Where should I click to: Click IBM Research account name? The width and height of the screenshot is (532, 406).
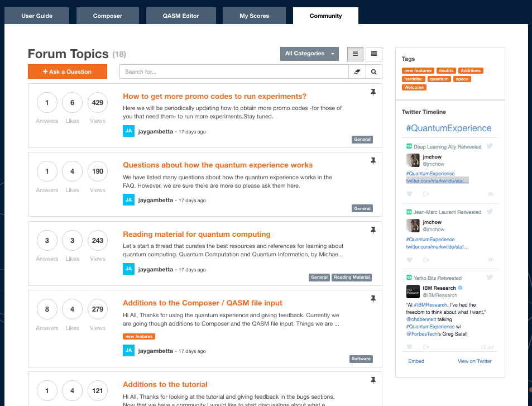[439, 288]
